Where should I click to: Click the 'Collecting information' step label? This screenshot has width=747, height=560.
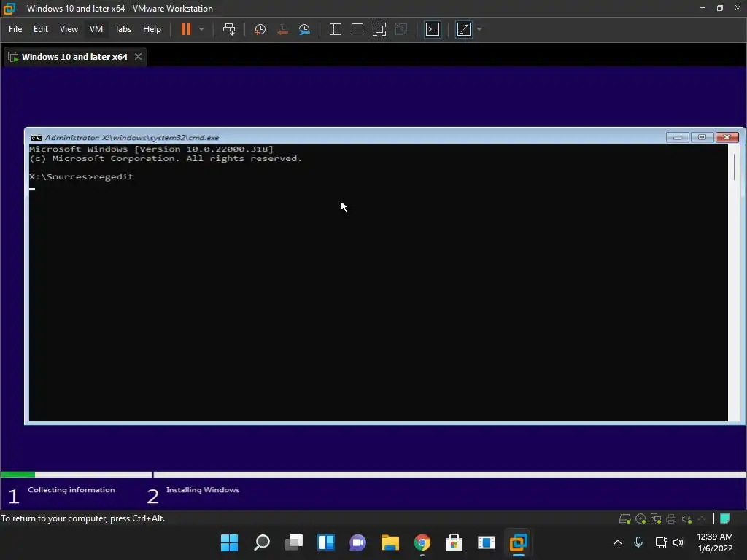(71, 489)
